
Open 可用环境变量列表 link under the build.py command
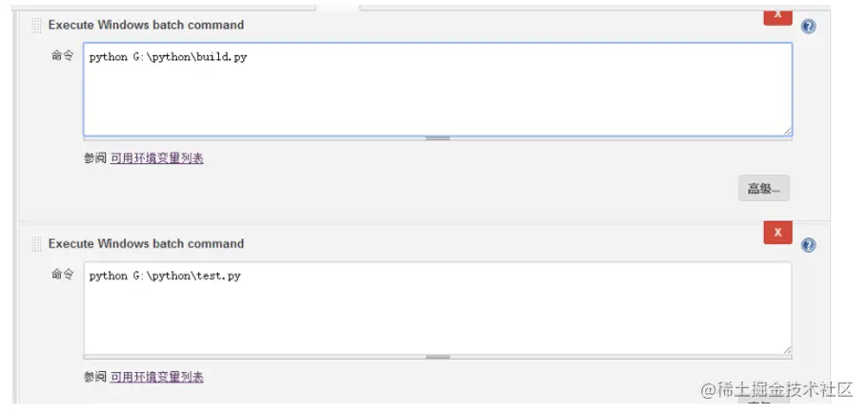click(156, 158)
